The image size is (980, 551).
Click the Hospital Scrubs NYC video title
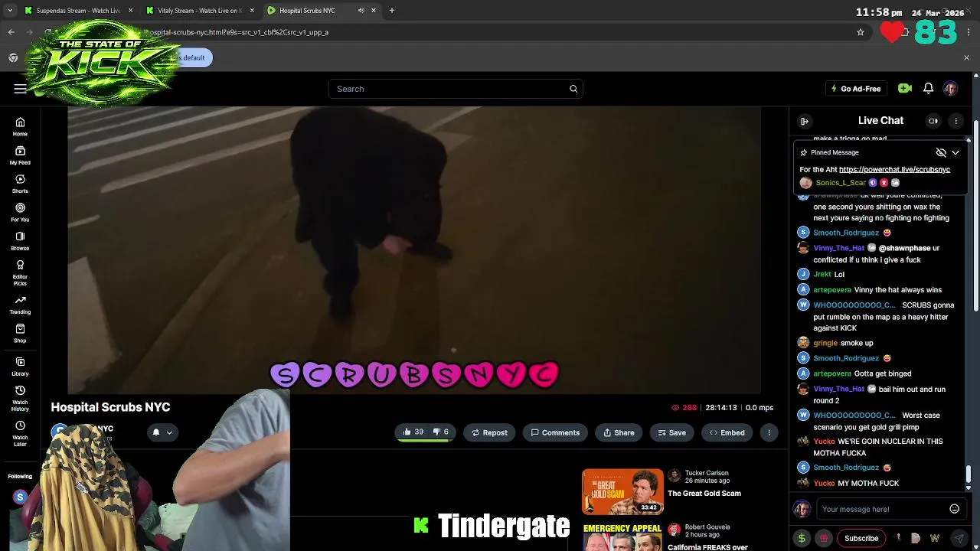pyautogui.click(x=110, y=407)
